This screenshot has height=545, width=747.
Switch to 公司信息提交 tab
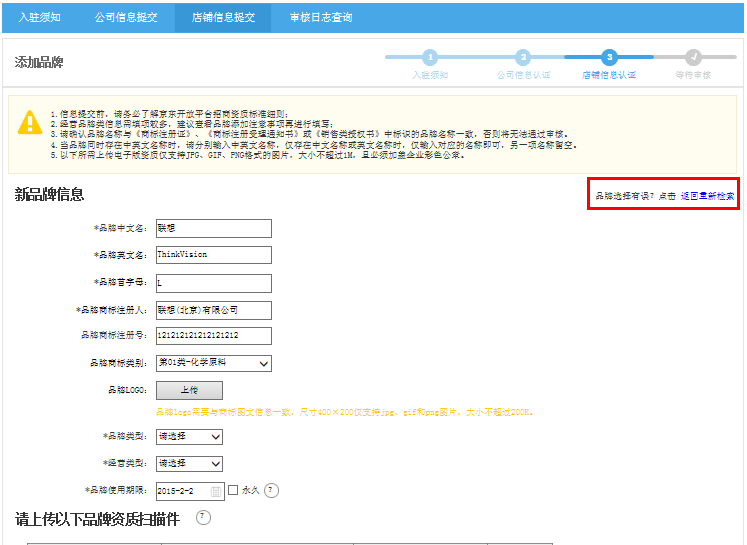pyautogui.click(x=126, y=18)
